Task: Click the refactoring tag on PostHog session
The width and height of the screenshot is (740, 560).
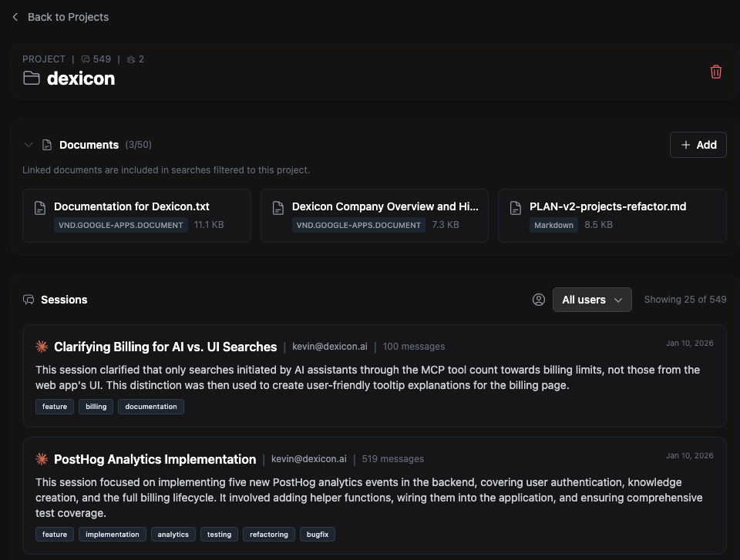Action: 269,535
